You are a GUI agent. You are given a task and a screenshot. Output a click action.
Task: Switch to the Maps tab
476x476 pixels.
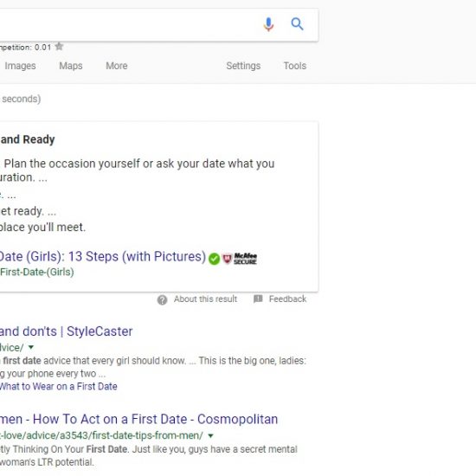tap(71, 66)
